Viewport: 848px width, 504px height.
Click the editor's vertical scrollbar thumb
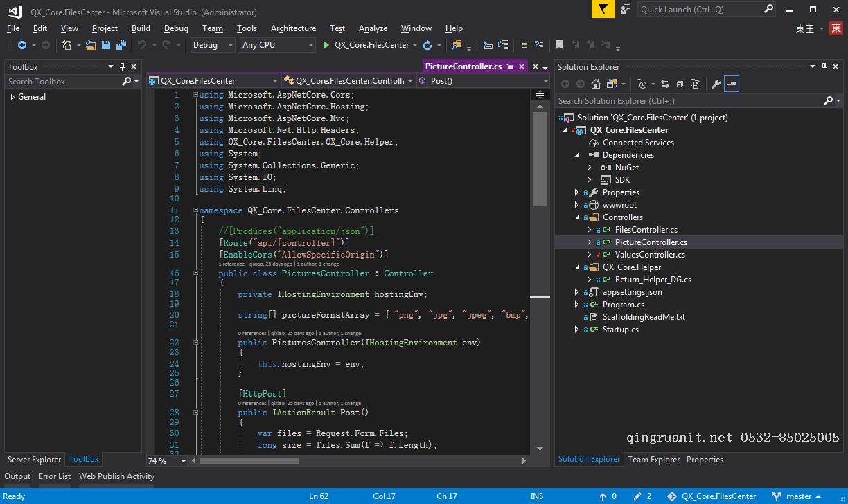point(540,158)
